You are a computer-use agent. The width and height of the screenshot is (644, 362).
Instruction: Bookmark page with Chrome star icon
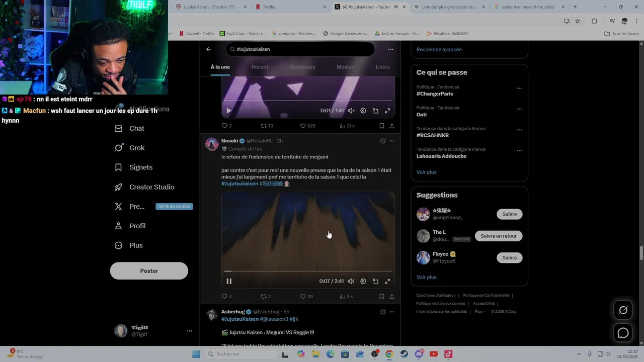(x=578, y=21)
